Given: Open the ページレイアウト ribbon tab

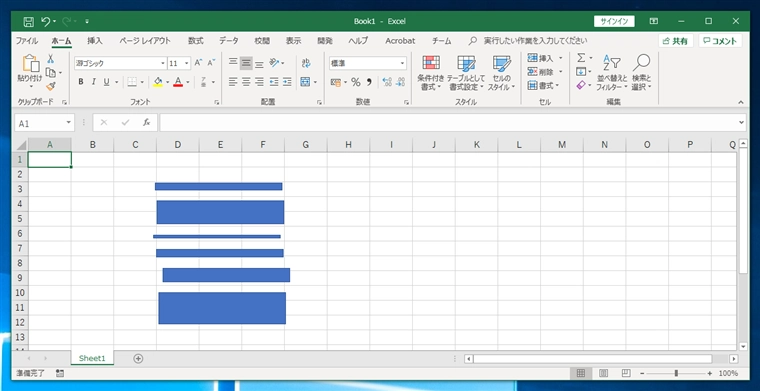Looking at the screenshot, I should [x=145, y=41].
